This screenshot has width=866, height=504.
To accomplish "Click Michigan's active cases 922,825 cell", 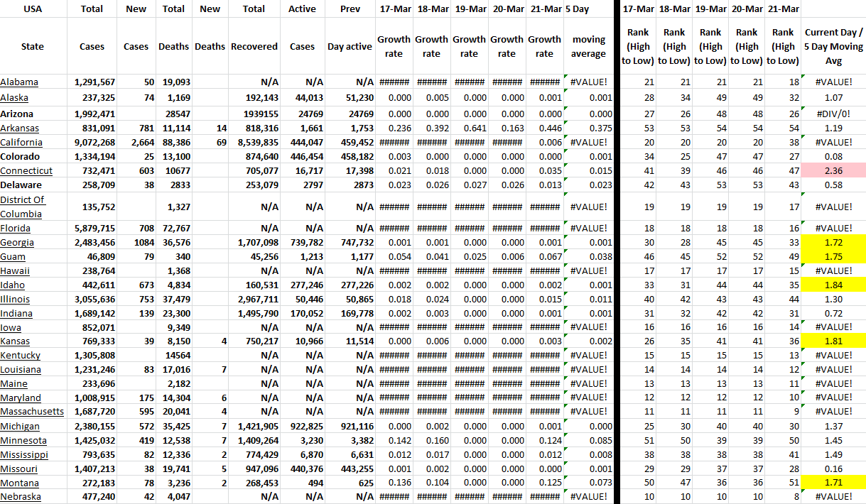I will [302, 427].
